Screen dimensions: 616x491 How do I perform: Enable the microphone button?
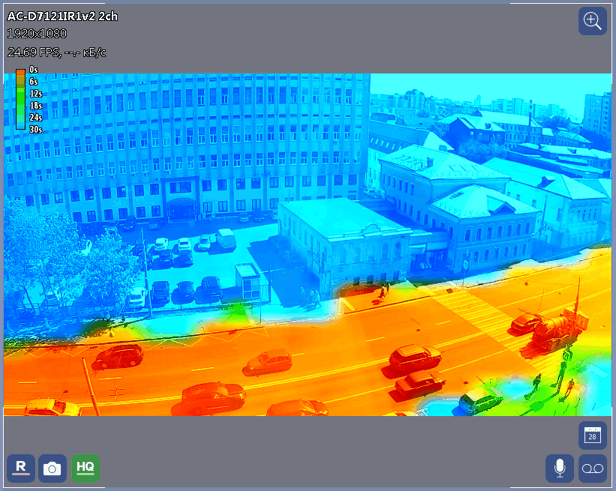coord(559,468)
